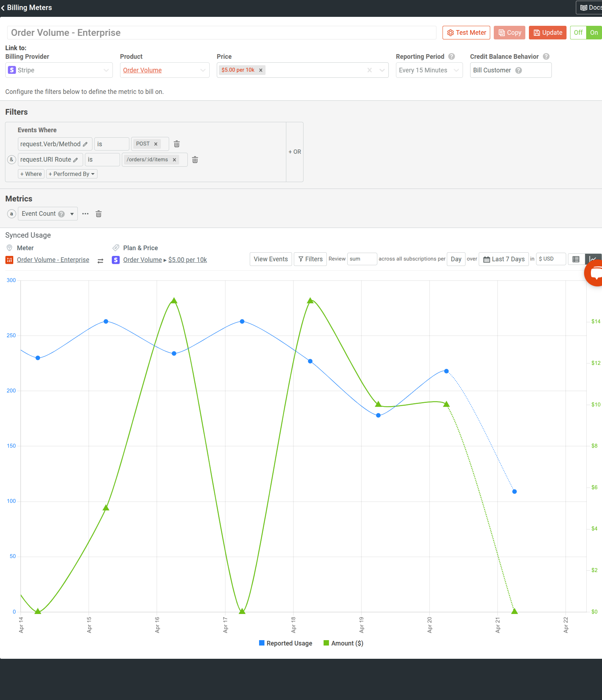Open the Billing Provider Stripe dropdown

(106, 70)
